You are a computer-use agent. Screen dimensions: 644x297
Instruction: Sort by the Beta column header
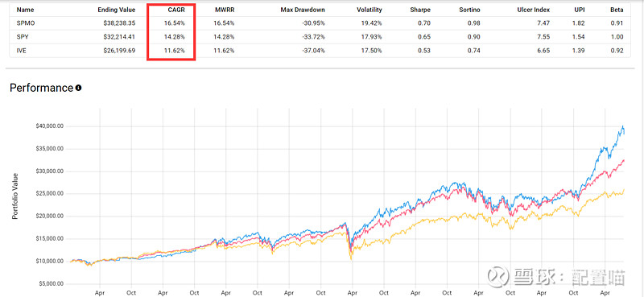(x=617, y=10)
